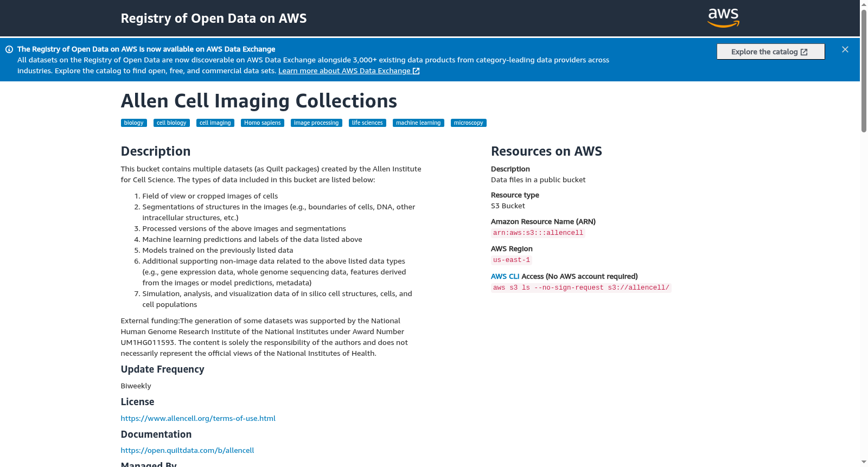Click the aws s3 ls command text

tap(581, 288)
